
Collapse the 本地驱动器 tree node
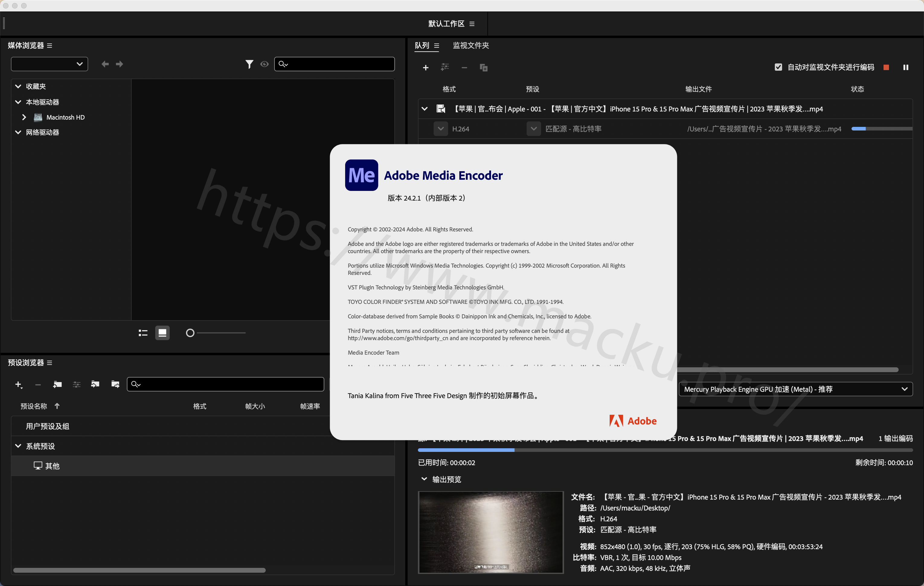[x=18, y=102]
